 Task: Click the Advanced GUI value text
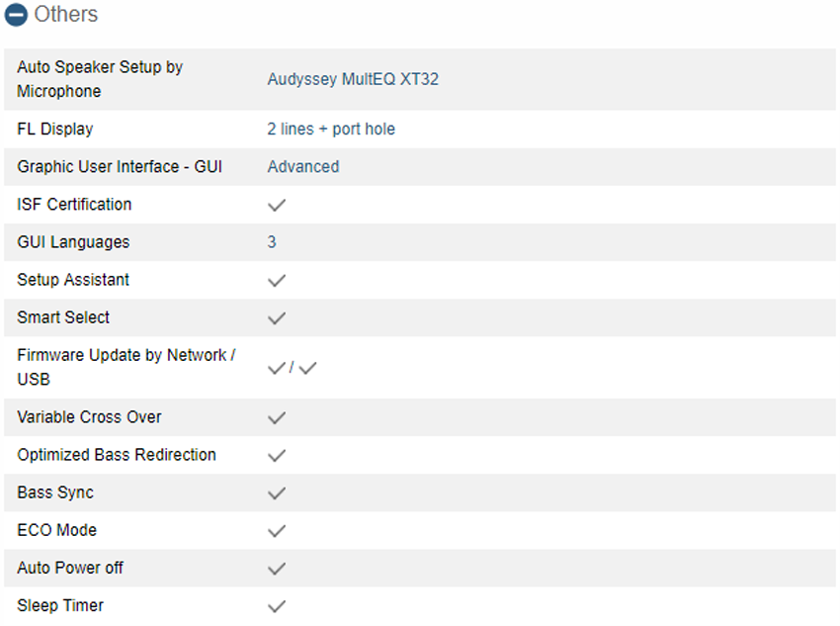pyautogui.click(x=303, y=167)
